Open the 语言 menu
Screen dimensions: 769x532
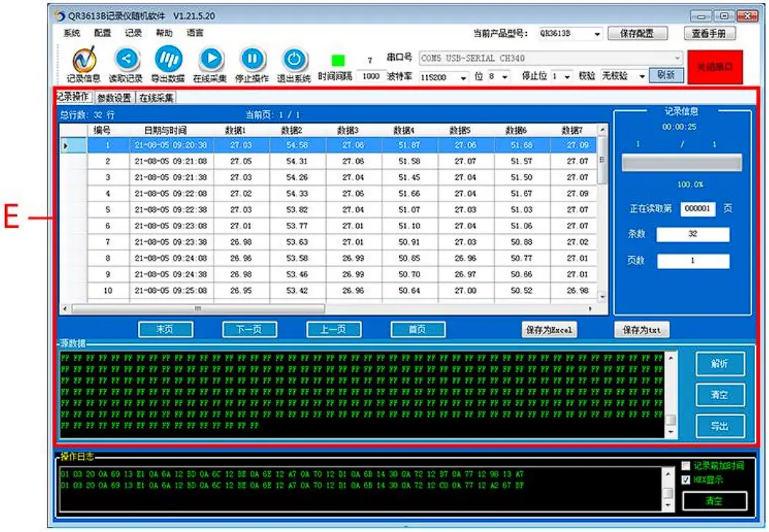pyautogui.click(x=195, y=33)
